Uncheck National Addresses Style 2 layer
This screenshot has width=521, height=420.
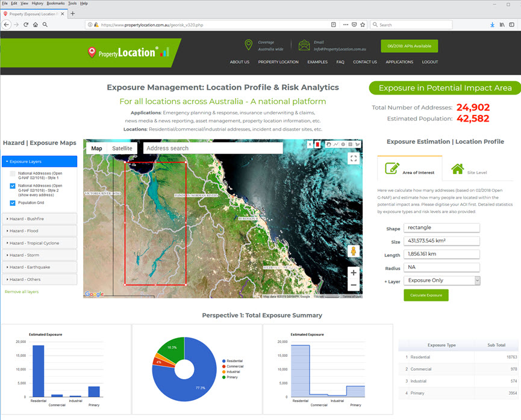(13, 186)
